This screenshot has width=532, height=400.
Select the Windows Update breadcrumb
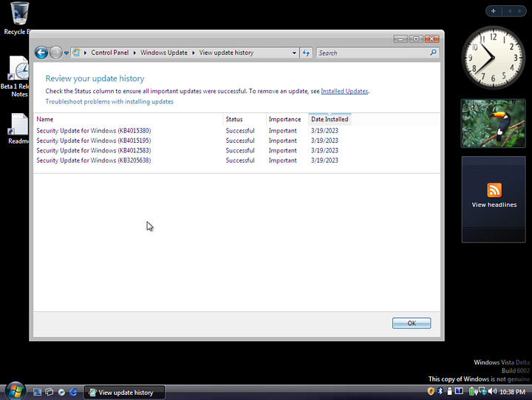164,52
